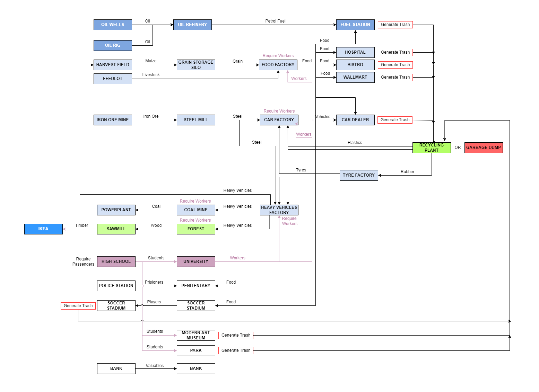539x392 pixels.
Task: Select Generate Trash label beside HOSPITAL
Action: coord(395,52)
